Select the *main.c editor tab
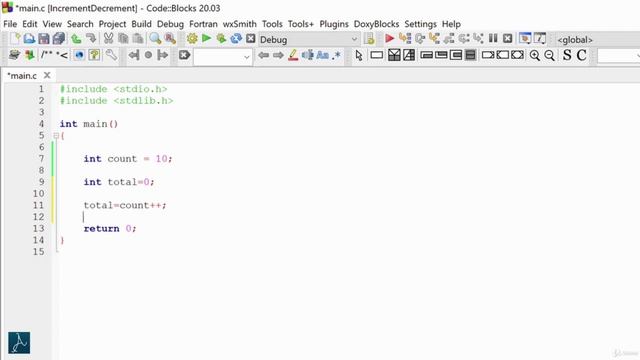640x360 pixels. 22,76
